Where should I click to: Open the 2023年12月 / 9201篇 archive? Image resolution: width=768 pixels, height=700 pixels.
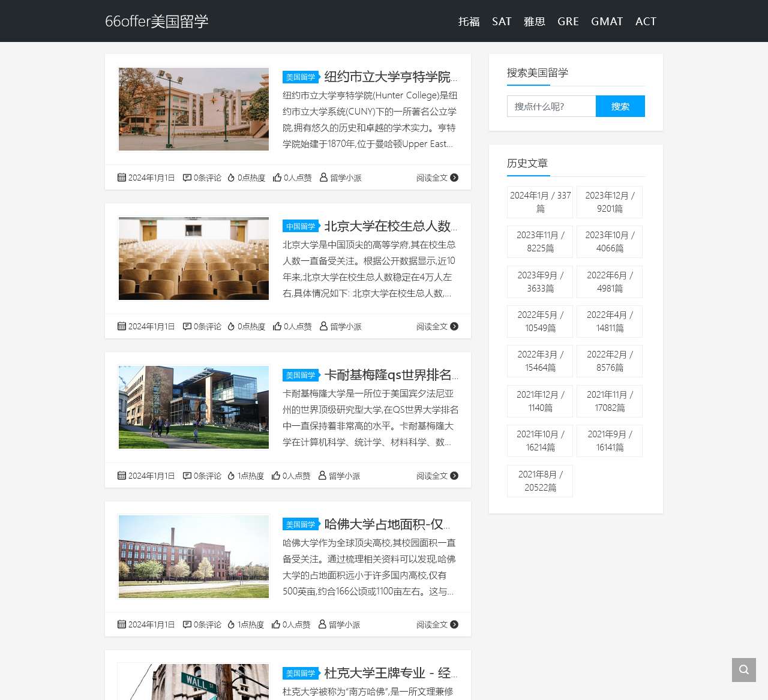click(610, 202)
